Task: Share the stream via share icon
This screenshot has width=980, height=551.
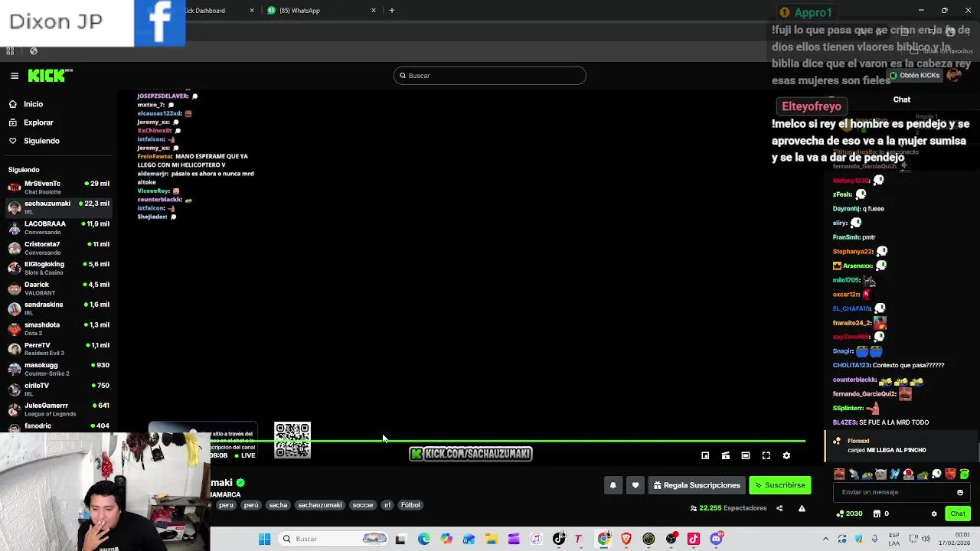Action: [779, 508]
